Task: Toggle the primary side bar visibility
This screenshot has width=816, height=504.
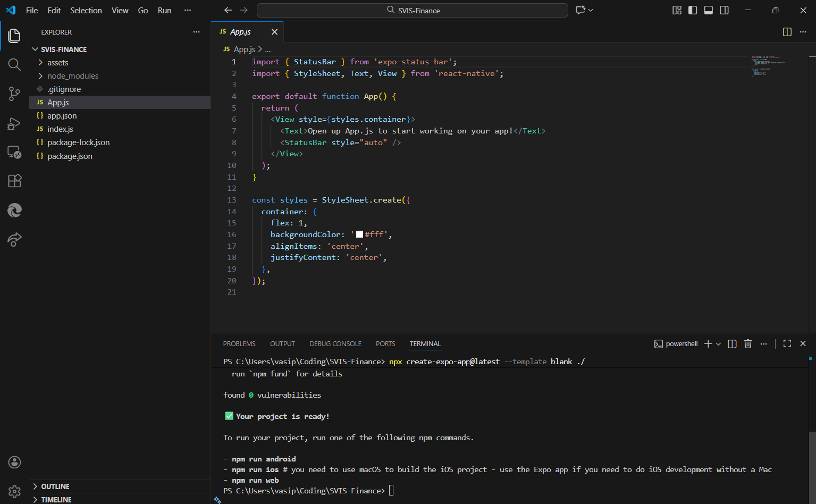Action: 692,10
